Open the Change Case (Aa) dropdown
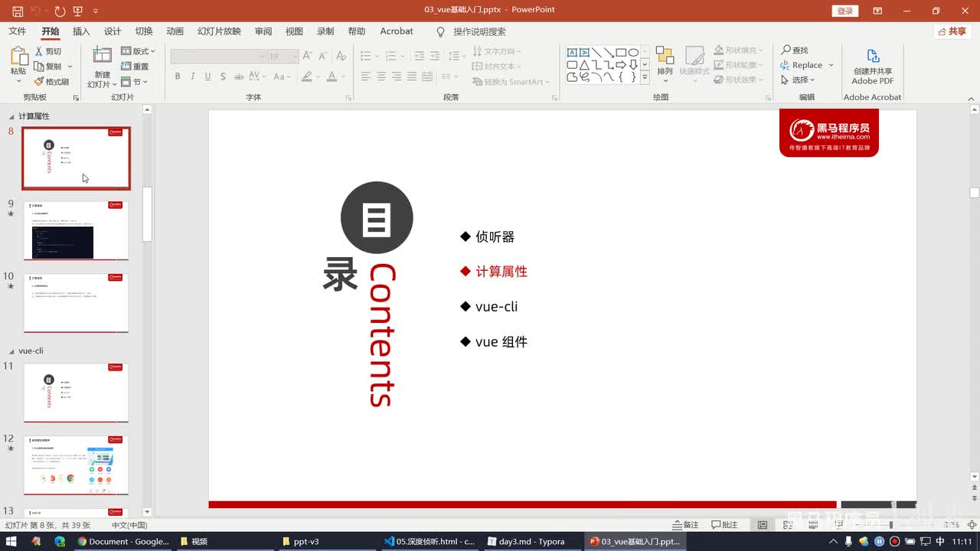 tap(281, 77)
